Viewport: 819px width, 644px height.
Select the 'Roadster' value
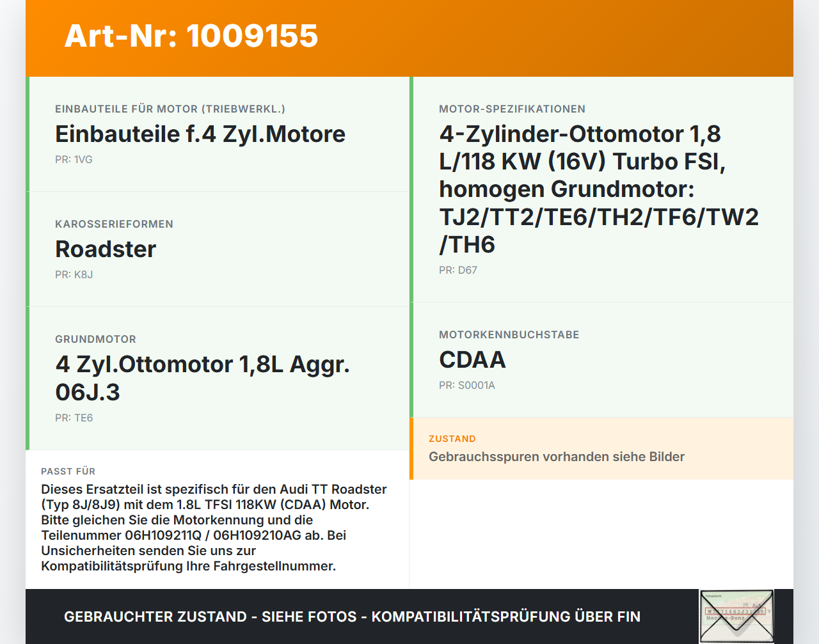106,249
